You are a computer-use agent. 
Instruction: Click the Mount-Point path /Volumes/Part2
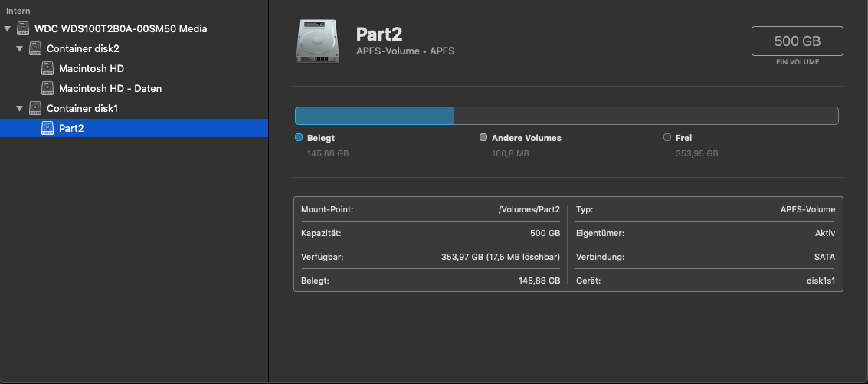tap(529, 209)
